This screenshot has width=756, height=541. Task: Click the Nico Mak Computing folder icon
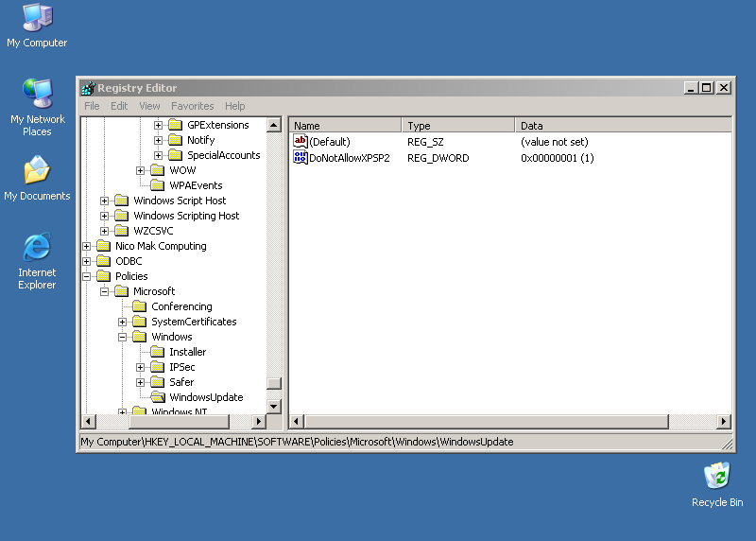click(103, 246)
